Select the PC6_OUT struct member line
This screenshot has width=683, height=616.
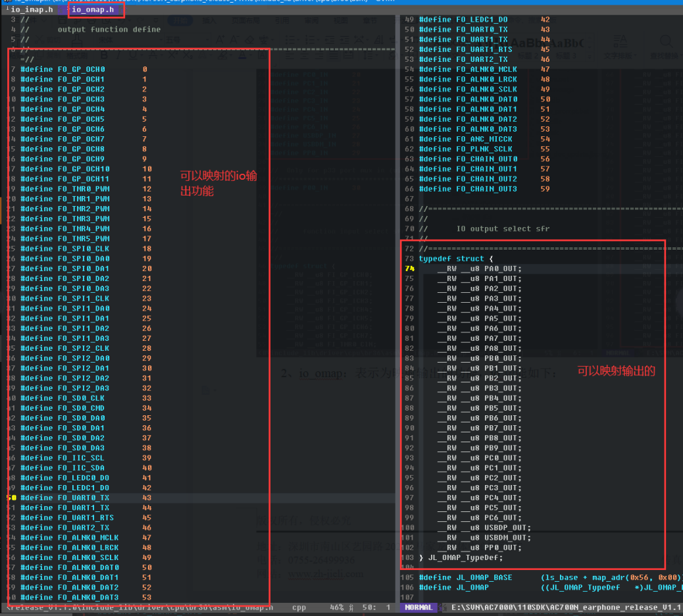click(x=479, y=517)
